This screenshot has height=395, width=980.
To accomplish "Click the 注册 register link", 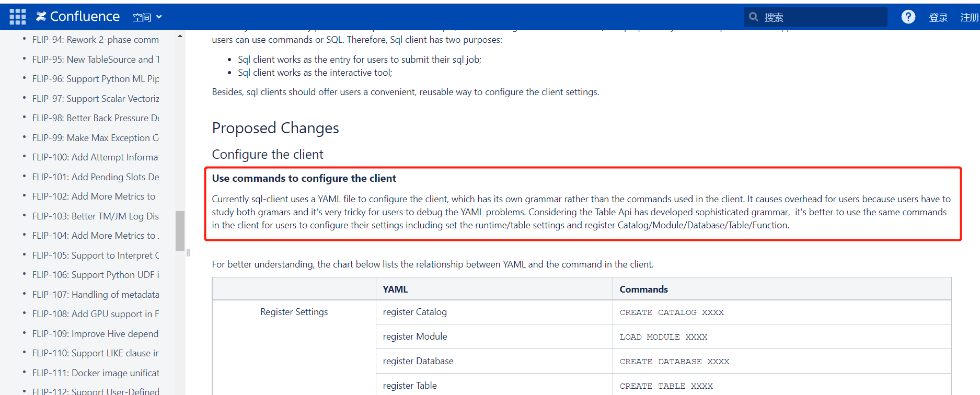I will [970, 18].
